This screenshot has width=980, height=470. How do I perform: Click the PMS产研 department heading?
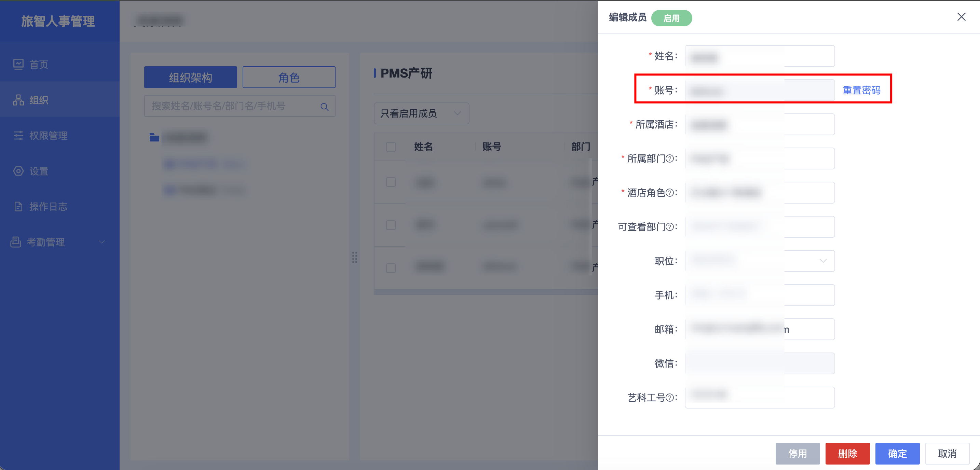[406, 73]
